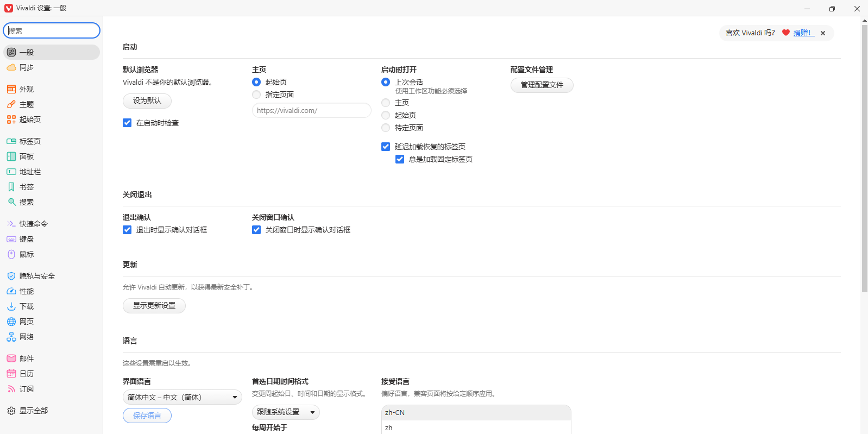Open the 下载 (Downloads) arrow icon
Viewport: 868px width, 434px height.
tap(11, 306)
